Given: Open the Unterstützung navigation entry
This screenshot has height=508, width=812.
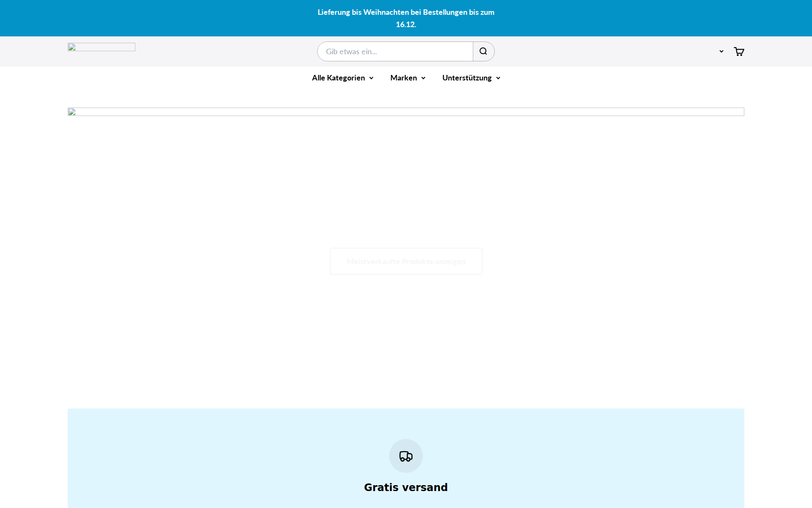Looking at the screenshot, I should [x=467, y=78].
